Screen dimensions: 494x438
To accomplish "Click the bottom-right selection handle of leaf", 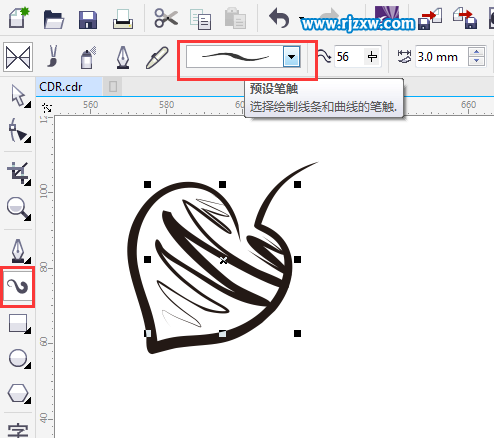I will click(x=297, y=333).
